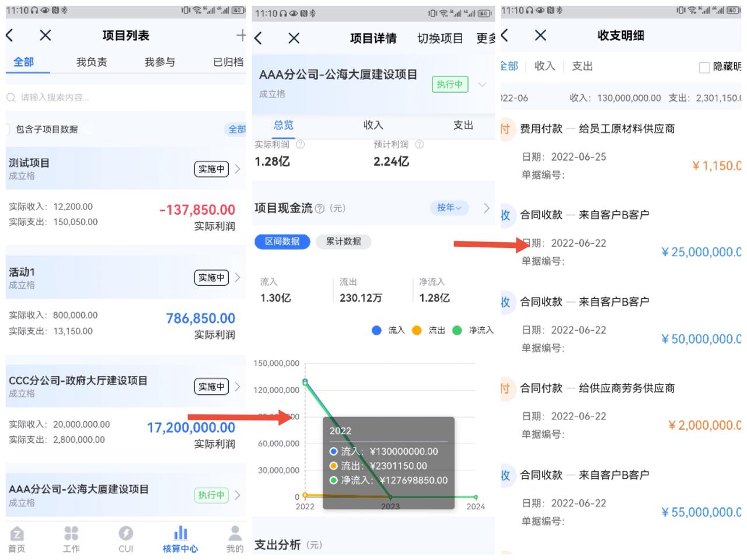Click the 执行中 badge in project list
Screen dimensions: 747x560
pyautogui.click(x=211, y=495)
